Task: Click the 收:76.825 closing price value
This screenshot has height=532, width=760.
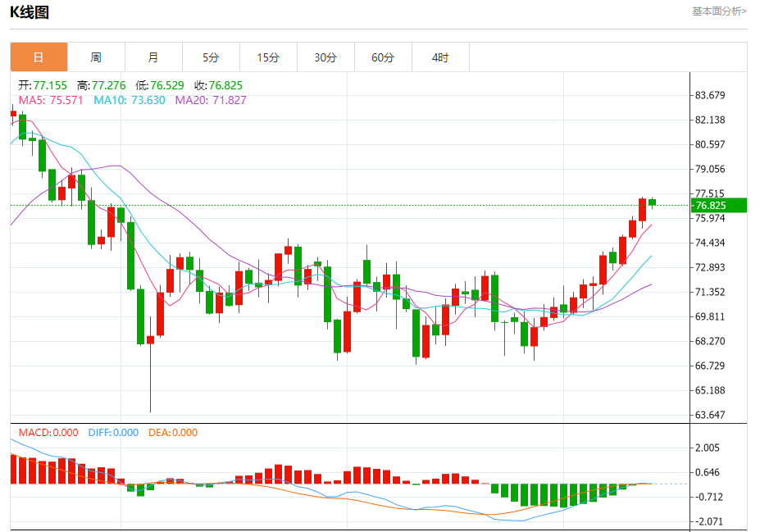Action: (219, 85)
